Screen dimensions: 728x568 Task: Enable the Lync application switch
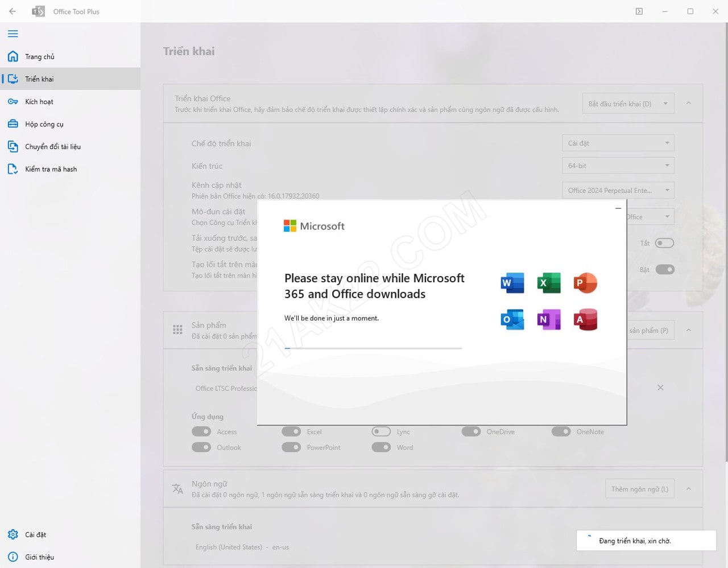pyautogui.click(x=381, y=431)
